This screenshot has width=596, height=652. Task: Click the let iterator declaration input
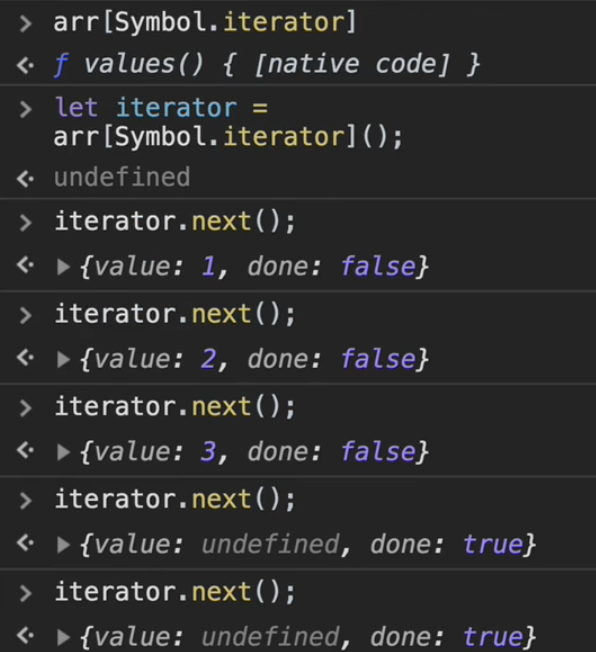[228, 122]
